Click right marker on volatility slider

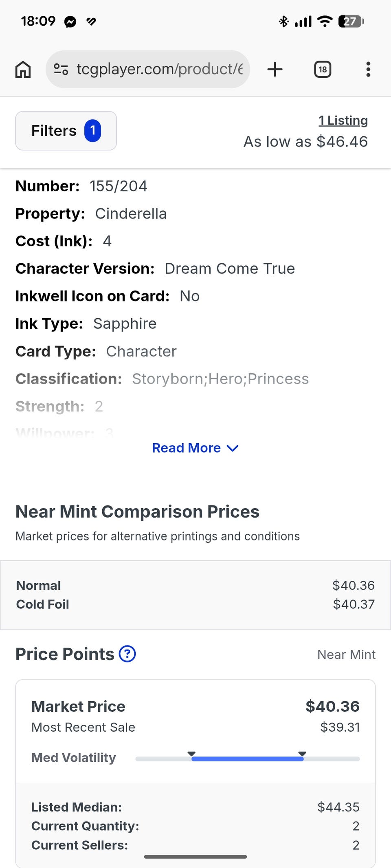pos(302,754)
